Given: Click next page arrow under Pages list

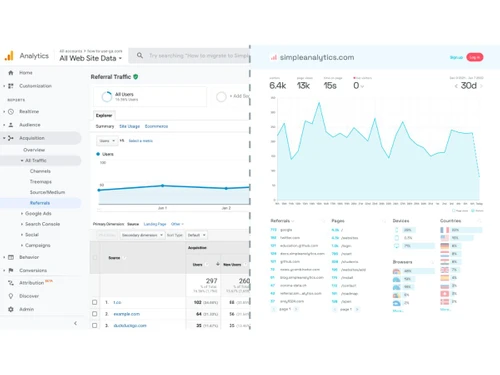Looking at the screenshot, I should 357,309.
